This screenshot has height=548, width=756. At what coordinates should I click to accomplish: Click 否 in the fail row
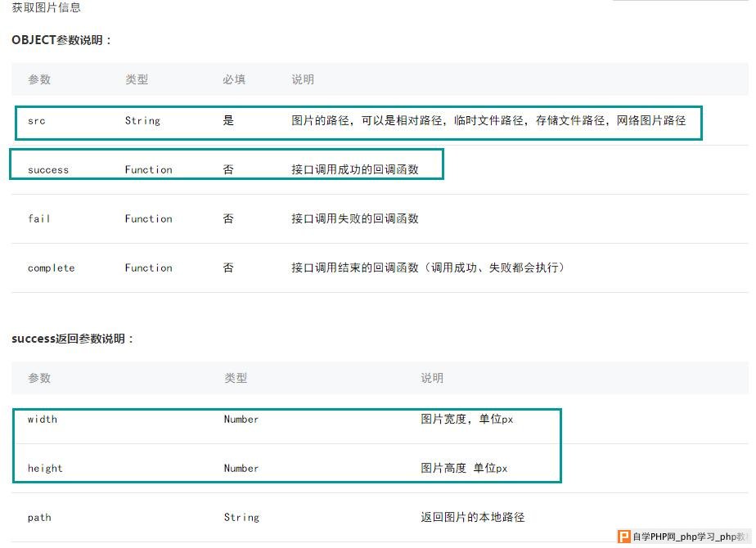click(228, 218)
